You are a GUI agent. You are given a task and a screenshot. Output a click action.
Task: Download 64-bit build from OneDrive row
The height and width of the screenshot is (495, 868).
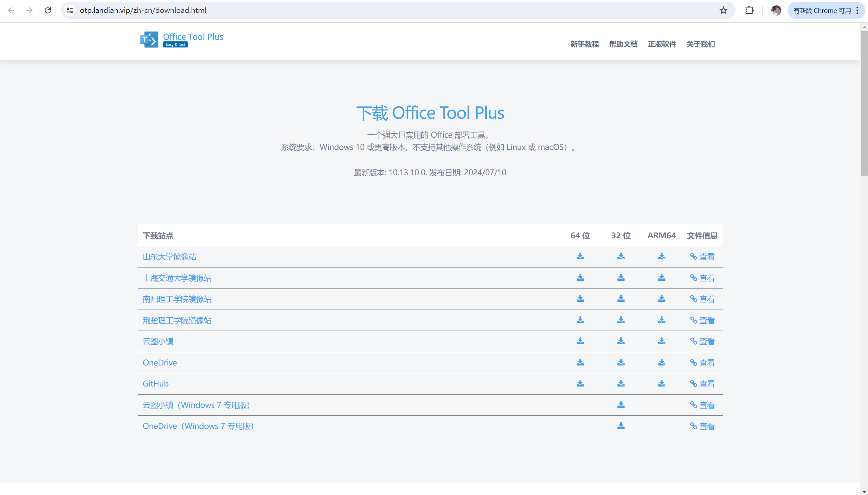580,362
